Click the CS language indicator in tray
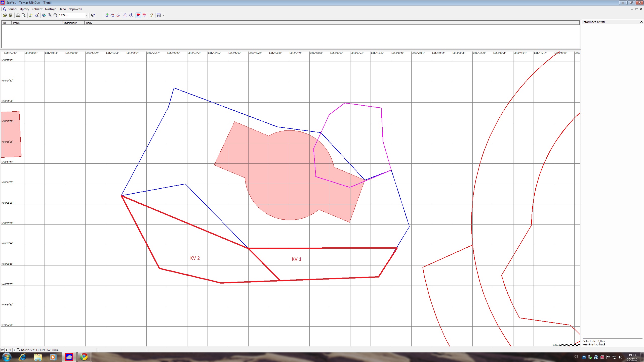The width and height of the screenshot is (644, 362). [x=576, y=356]
